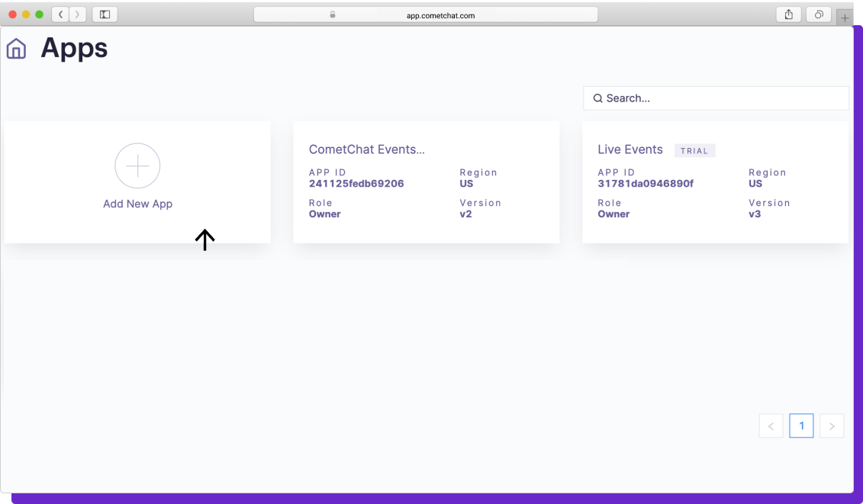The height and width of the screenshot is (504, 863).
Task: Open the Live Events app card
Action: (x=715, y=182)
